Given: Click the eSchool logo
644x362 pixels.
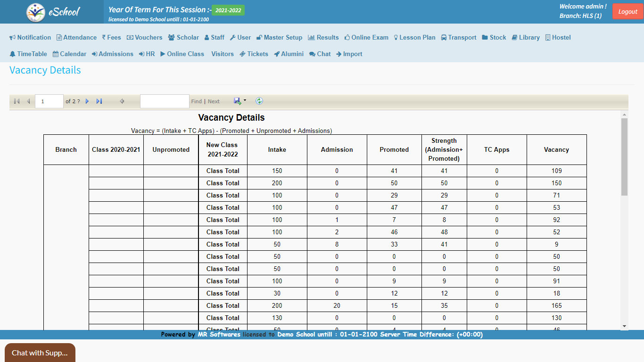Looking at the screenshot, I should coord(53,12).
